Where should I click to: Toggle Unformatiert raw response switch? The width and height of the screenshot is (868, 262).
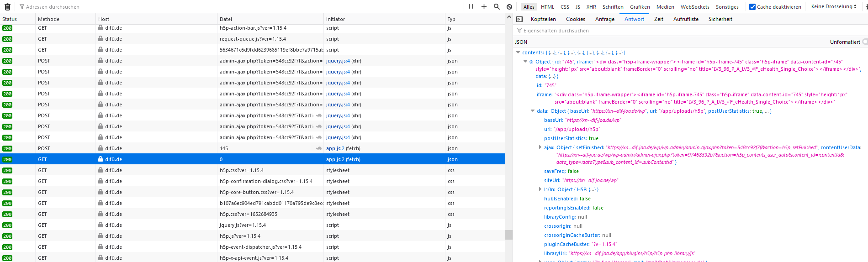tap(865, 42)
